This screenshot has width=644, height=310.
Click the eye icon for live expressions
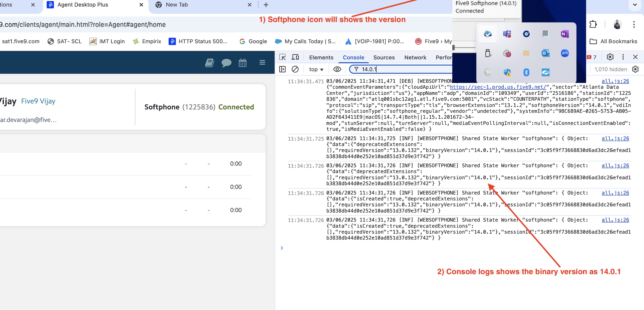click(x=337, y=69)
